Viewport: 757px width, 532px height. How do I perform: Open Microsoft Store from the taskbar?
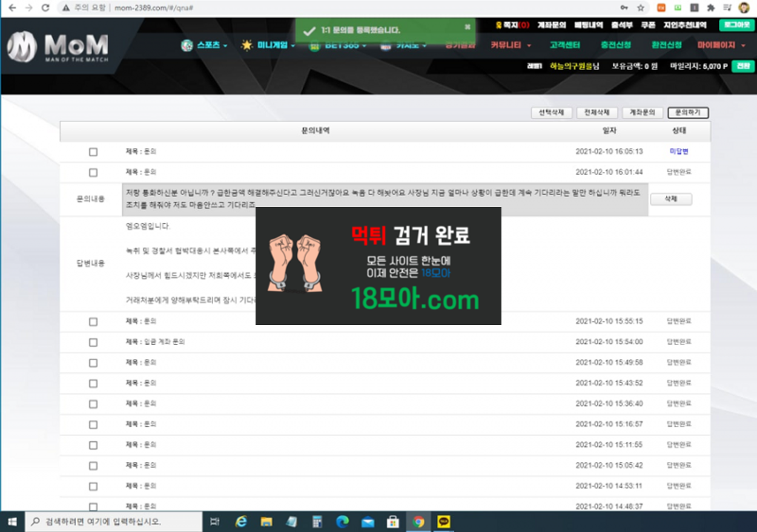[x=392, y=522]
